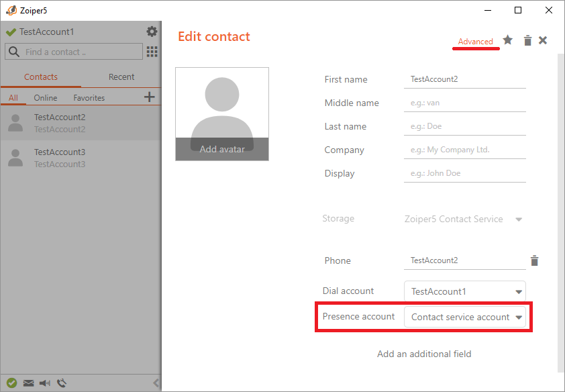The image size is (565, 392).
Task: Click the speaker audio icon
Action: pyautogui.click(x=45, y=383)
